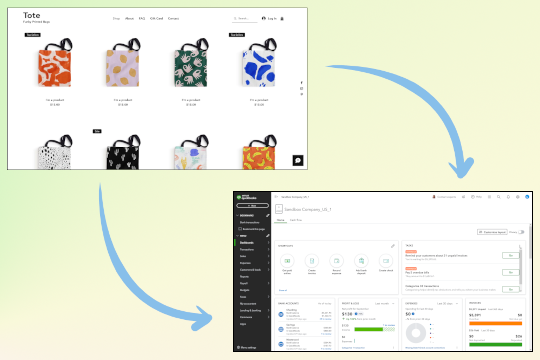Open the shopping cart icon on Tote site

point(282,19)
